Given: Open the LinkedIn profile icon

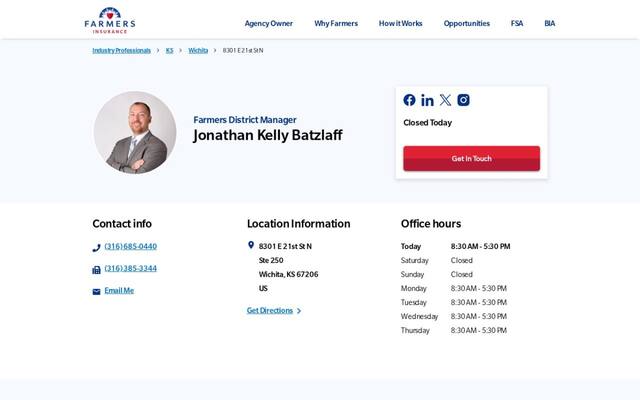Looking at the screenshot, I should [427, 100].
